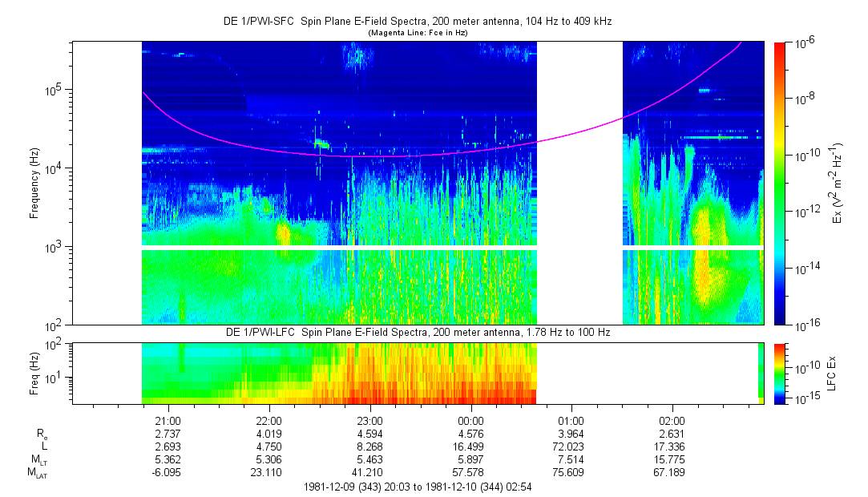Click the DE 1/PWI-LFC plot title
The width and height of the screenshot is (868, 497).
[x=417, y=332]
